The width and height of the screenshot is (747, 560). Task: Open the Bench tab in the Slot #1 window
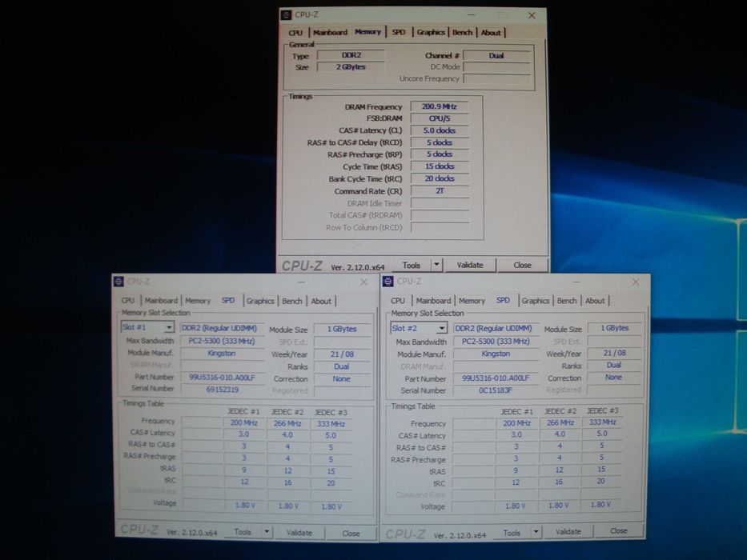coord(292,301)
